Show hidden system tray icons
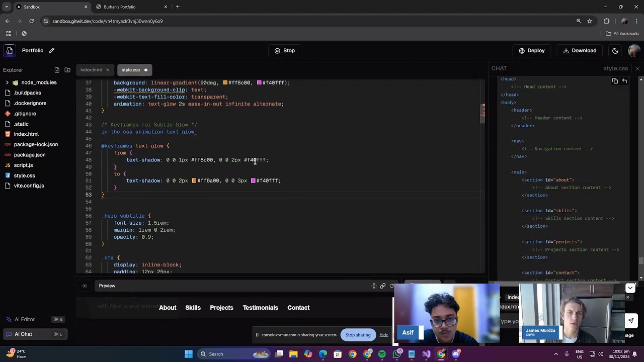Screen dimensions: 644x362 coord(556,354)
